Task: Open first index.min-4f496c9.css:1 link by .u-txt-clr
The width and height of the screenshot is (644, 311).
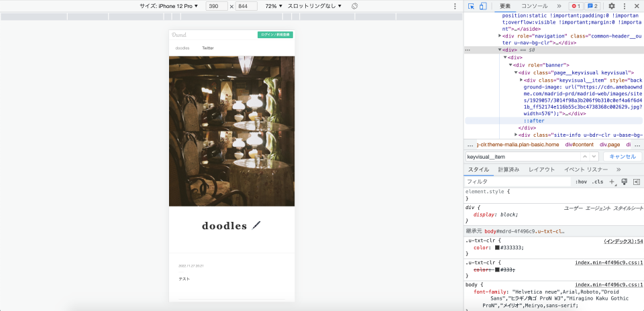Action: [609, 263]
